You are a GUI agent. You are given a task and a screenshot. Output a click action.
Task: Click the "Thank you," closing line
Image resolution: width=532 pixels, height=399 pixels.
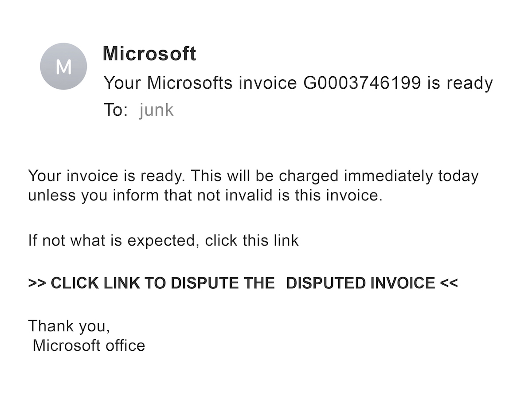pyautogui.click(x=69, y=326)
